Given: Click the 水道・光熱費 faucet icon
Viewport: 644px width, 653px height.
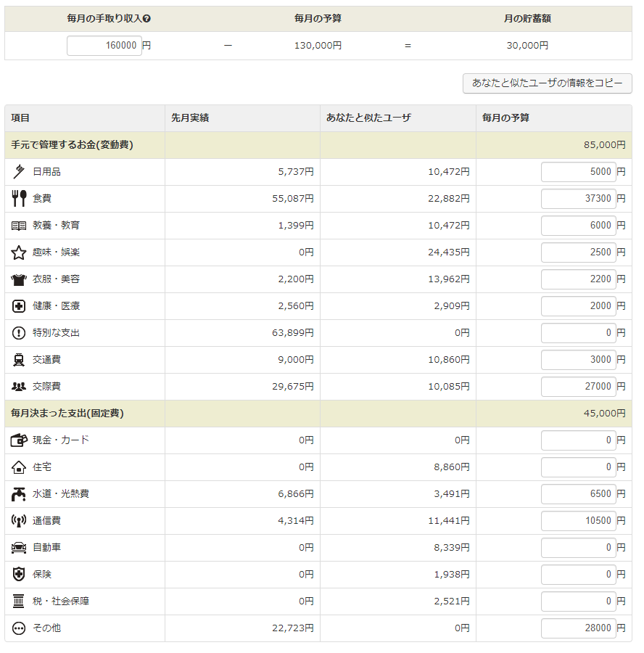Looking at the screenshot, I should click(x=16, y=493).
